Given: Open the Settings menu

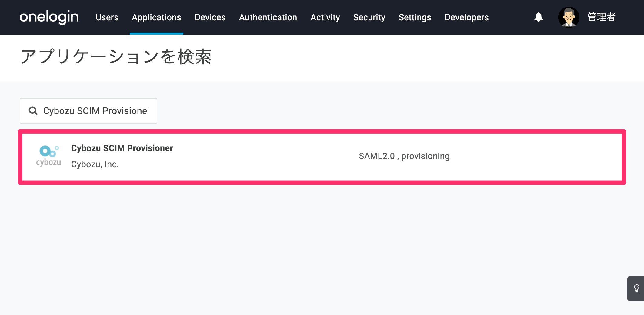Looking at the screenshot, I should tap(415, 17).
